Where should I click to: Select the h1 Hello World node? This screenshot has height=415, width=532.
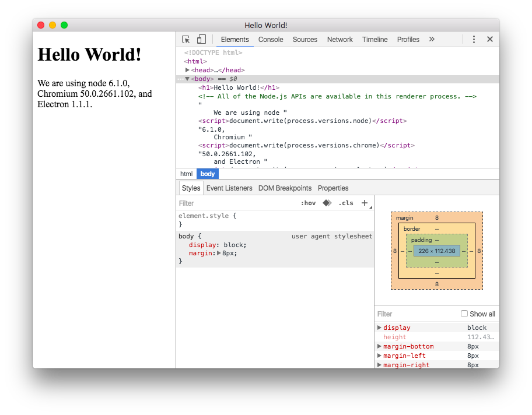point(239,87)
